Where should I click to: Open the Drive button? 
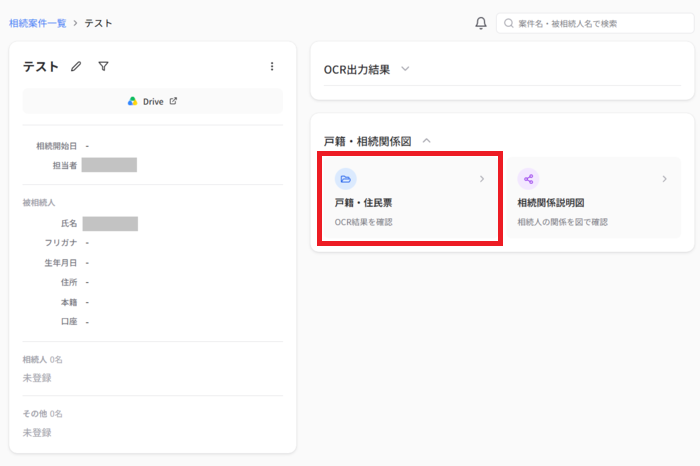pyautogui.click(x=153, y=101)
